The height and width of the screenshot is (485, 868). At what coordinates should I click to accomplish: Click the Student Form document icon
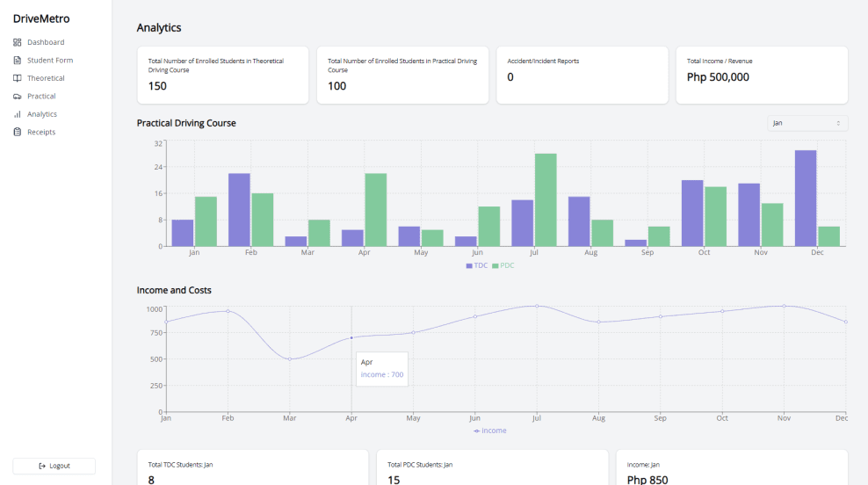coord(18,61)
